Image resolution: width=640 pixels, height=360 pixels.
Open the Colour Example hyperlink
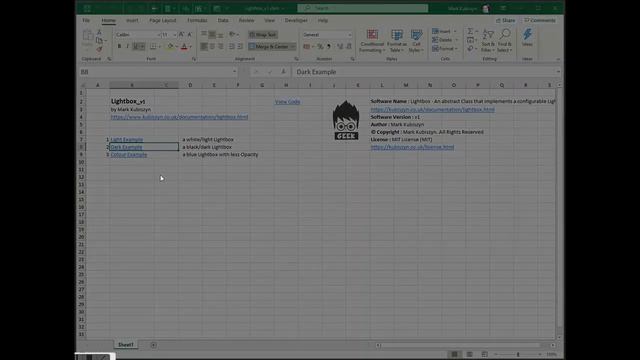pyautogui.click(x=129, y=155)
